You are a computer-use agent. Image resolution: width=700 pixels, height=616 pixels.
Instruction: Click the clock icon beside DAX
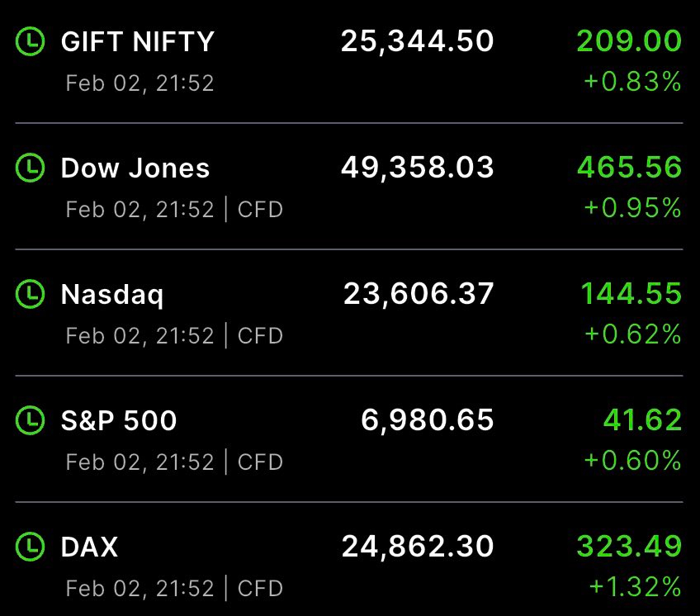(31, 547)
